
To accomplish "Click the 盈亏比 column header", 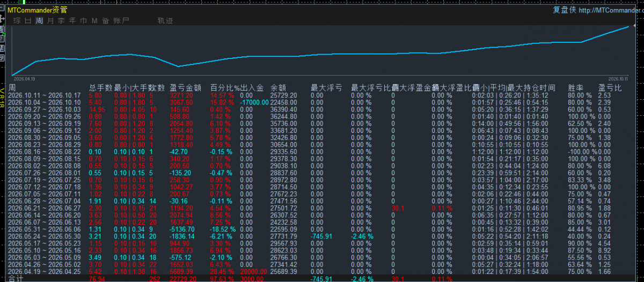I will (610, 87).
